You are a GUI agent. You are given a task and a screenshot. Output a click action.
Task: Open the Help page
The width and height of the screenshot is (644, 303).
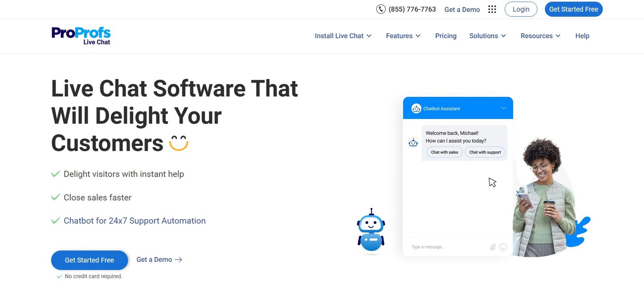pyautogui.click(x=582, y=36)
